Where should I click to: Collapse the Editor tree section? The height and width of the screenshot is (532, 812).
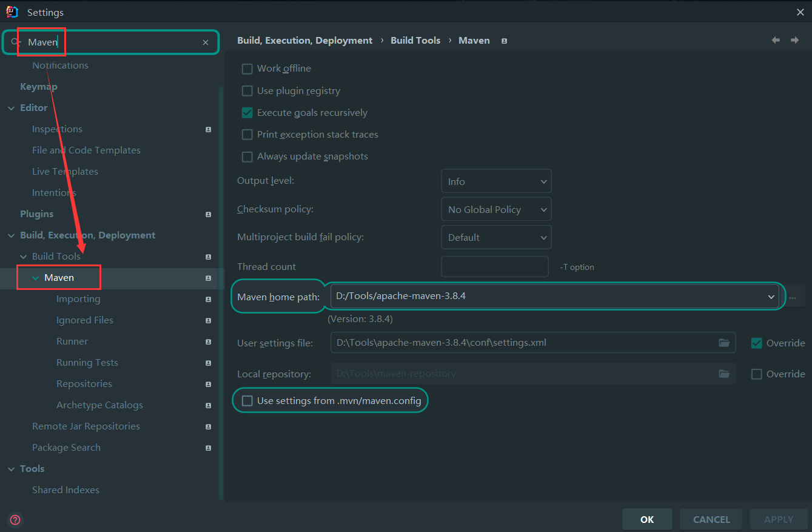11,108
